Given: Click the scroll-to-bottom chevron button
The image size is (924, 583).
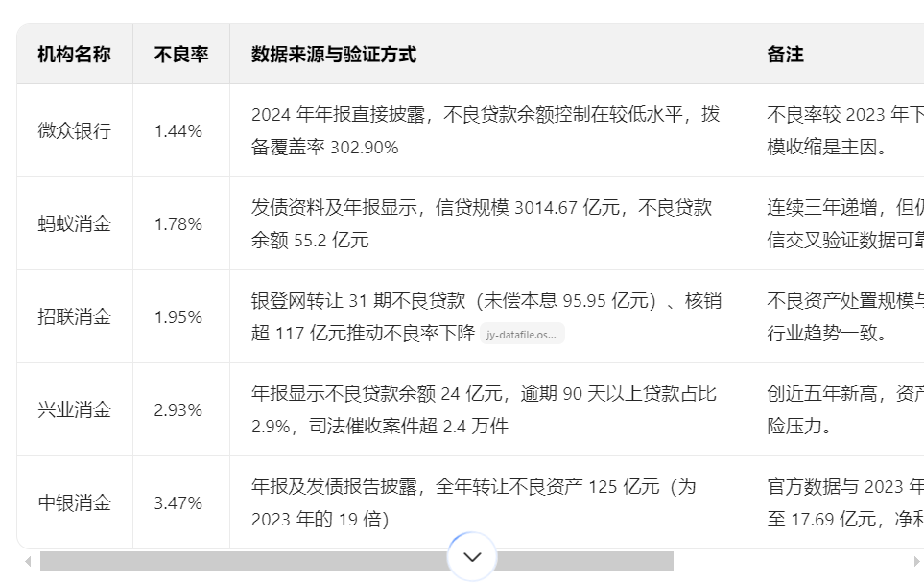Looking at the screenshot, I should (x=472, y=556).
